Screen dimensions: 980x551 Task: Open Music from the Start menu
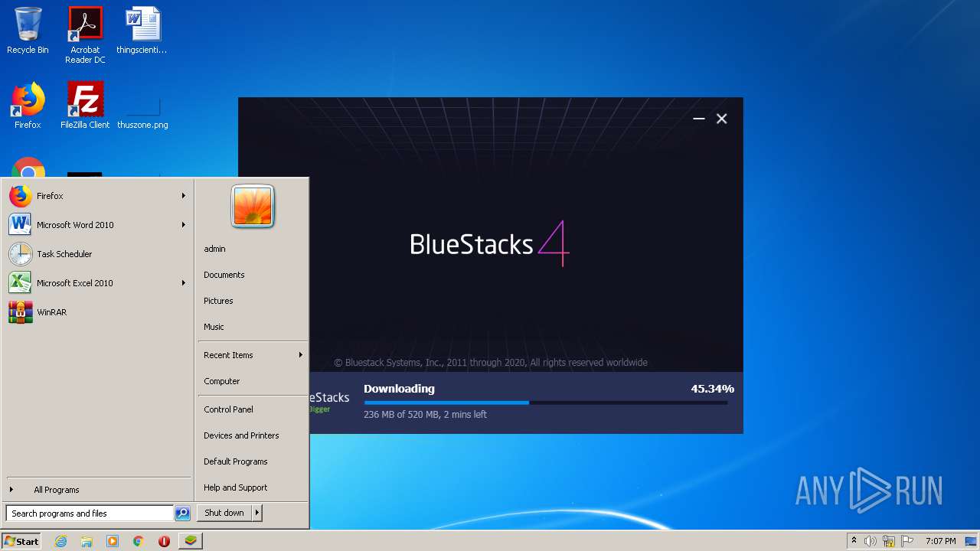(x=214, y=327)
